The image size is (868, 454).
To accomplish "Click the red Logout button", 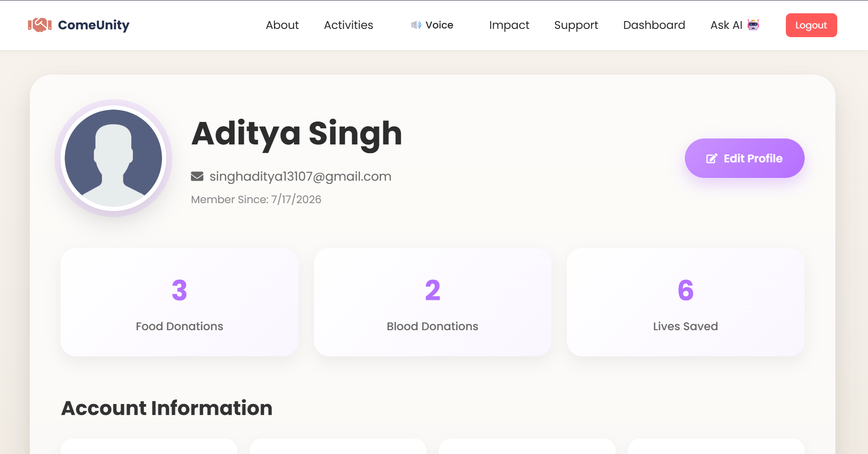I will (811, 25).
